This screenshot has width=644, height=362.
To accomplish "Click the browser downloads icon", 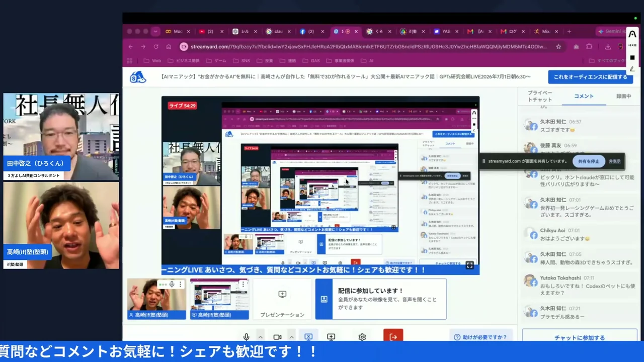I will 608,46.
